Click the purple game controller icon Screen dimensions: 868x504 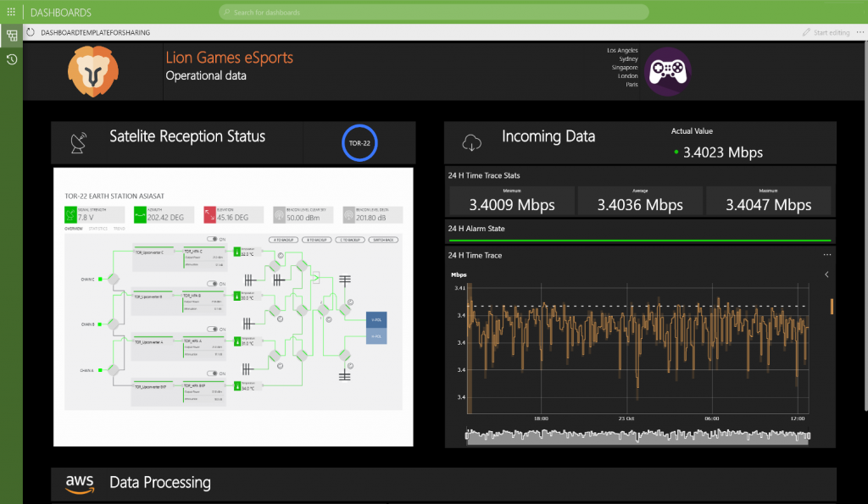668,71
